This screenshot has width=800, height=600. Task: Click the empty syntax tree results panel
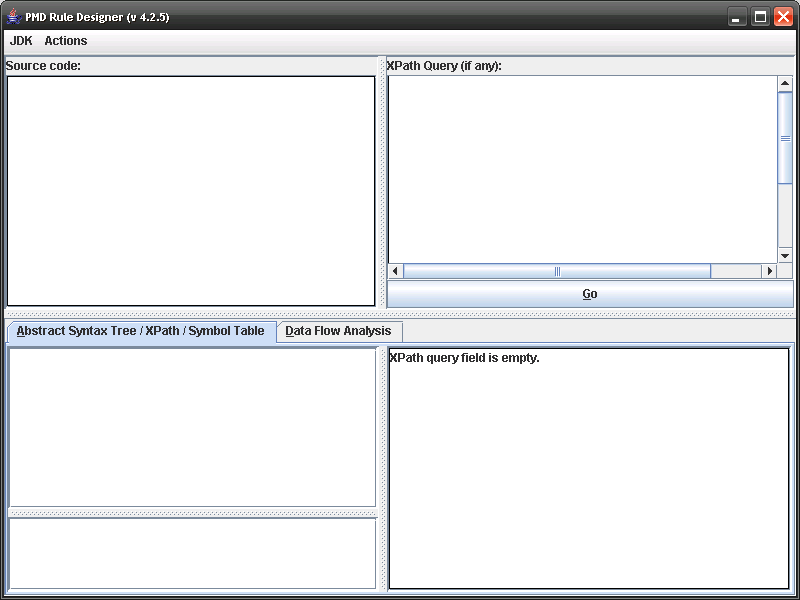(x=190, y=425)
